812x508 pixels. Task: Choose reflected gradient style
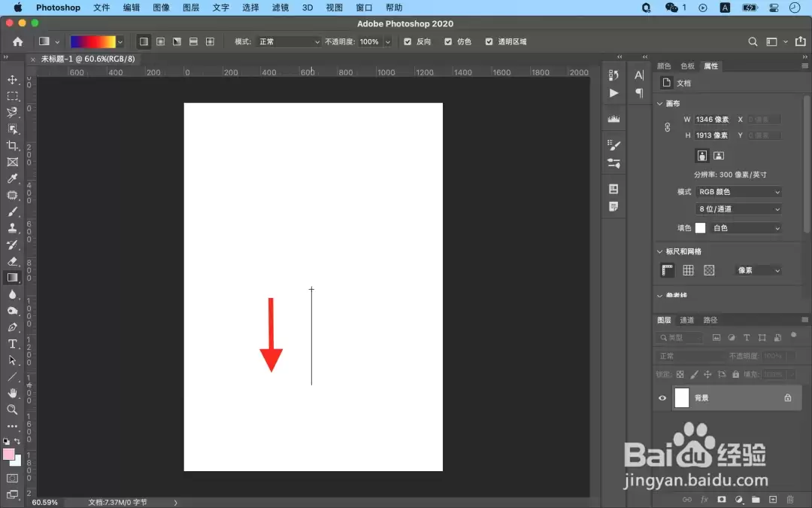point(193,41)
